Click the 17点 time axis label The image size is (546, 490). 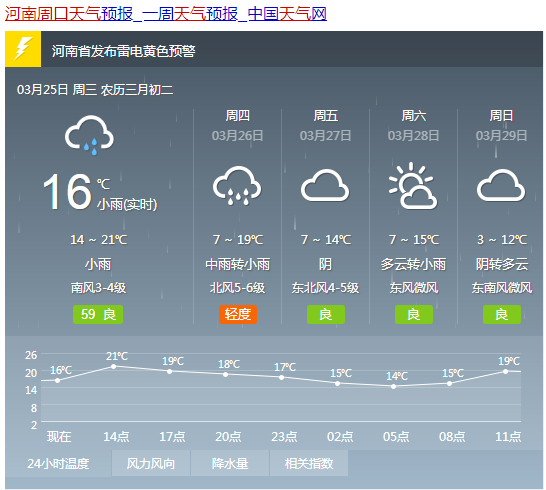[172, 436]
